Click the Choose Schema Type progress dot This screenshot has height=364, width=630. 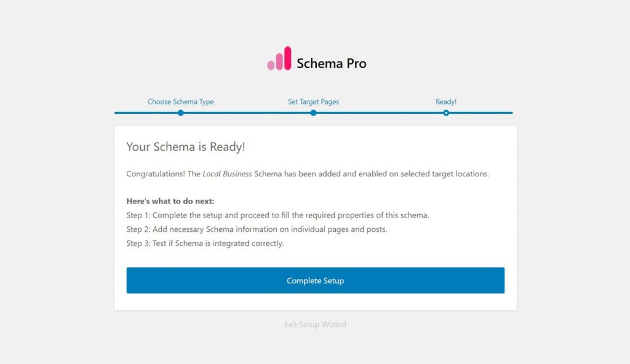tap(180, 113)
